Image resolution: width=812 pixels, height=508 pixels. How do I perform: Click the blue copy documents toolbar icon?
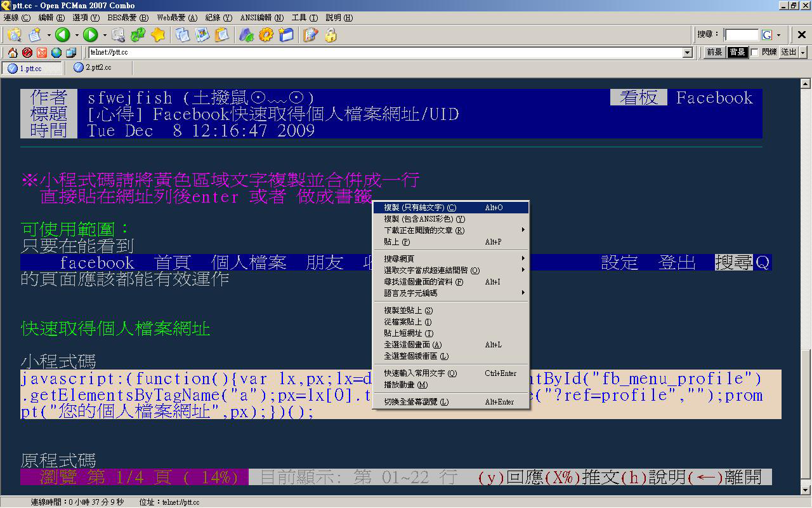183,35
